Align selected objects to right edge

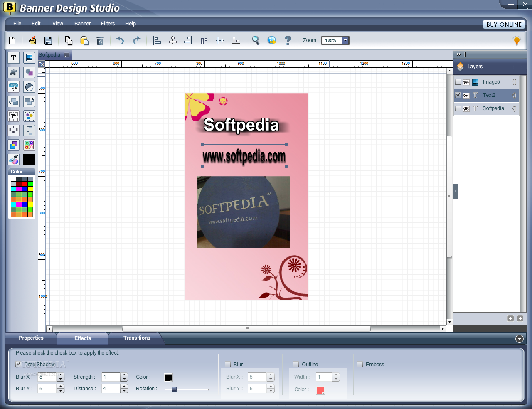click(188, 40)
